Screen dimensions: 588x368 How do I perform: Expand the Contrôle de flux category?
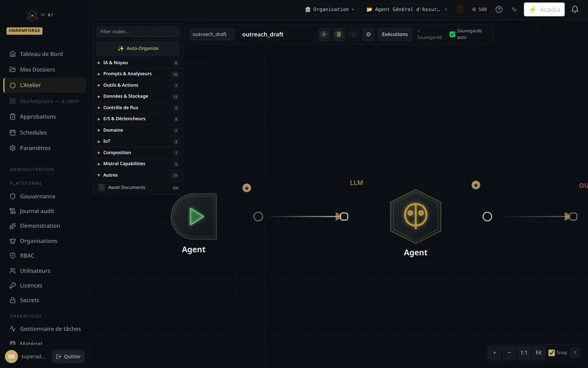[138, 108]
